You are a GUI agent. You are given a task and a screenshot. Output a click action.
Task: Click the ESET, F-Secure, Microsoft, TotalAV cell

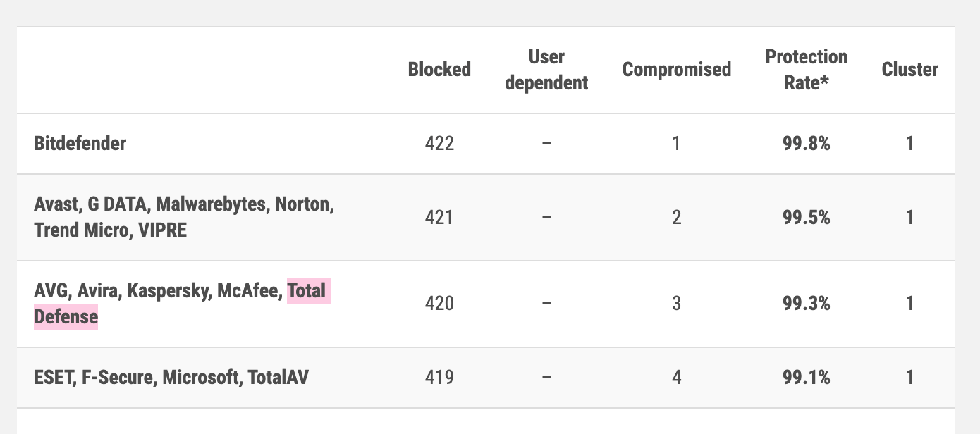[x=171, y=378]
